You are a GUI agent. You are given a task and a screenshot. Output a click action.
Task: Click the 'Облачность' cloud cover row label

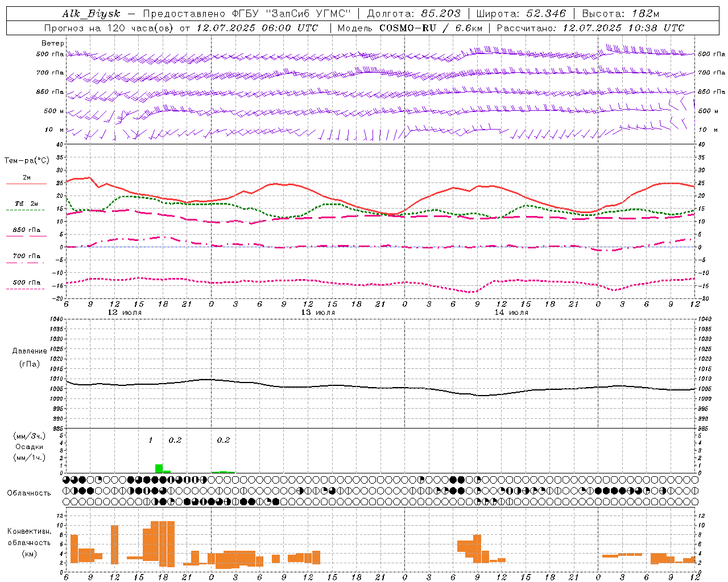click(x=29, y=493)
